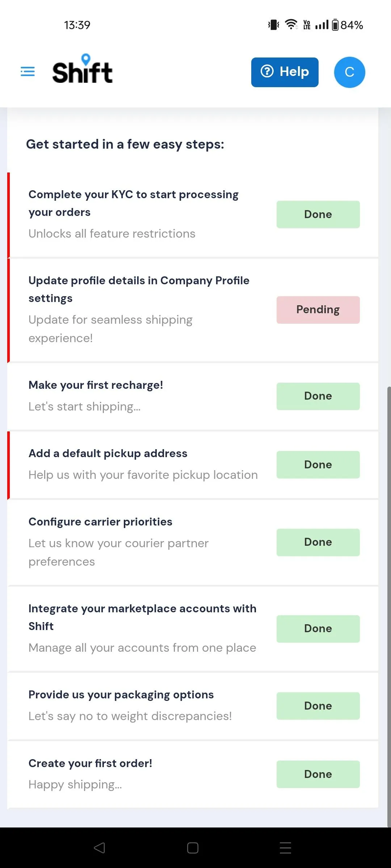Open the Complete your KYC step

pyautogui.click(x=193, y=215)
